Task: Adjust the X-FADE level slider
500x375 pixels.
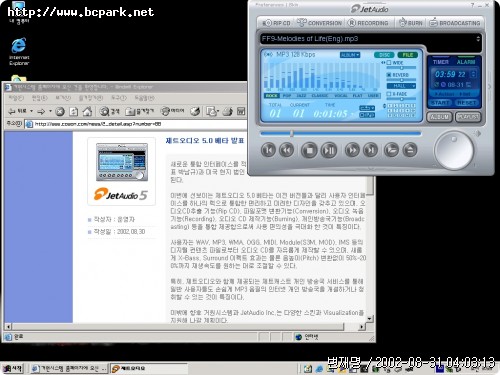Action: [401, 99]
